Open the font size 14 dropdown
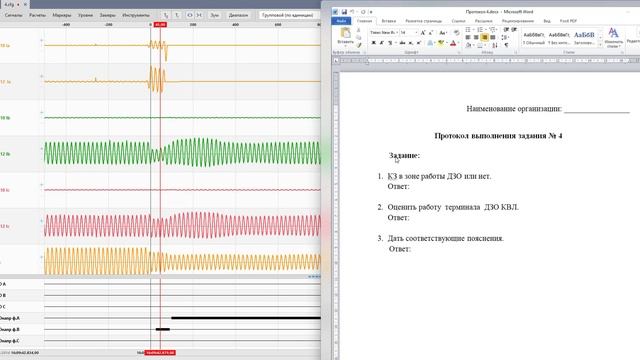Viewport: 640px width, 360px height. 409,32
